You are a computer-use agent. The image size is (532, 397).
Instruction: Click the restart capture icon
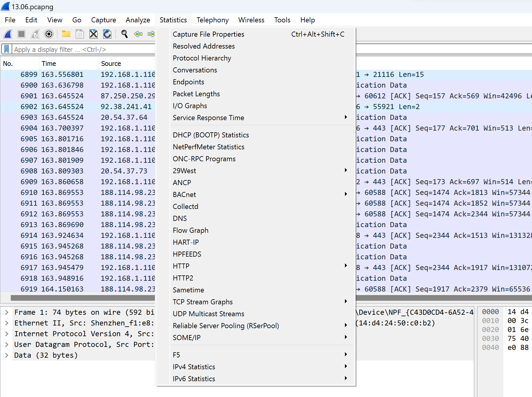[x=35, y=34]
